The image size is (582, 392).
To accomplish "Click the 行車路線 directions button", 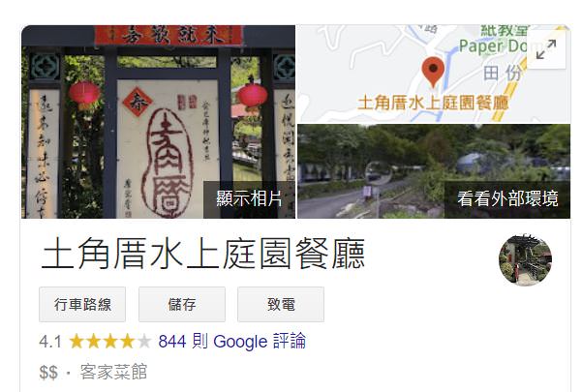I will point(82,305).
